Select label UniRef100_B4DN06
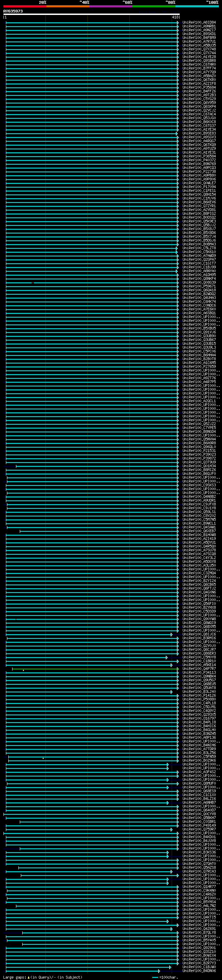This screenshot has height=980, width=222. coord(199,971)
